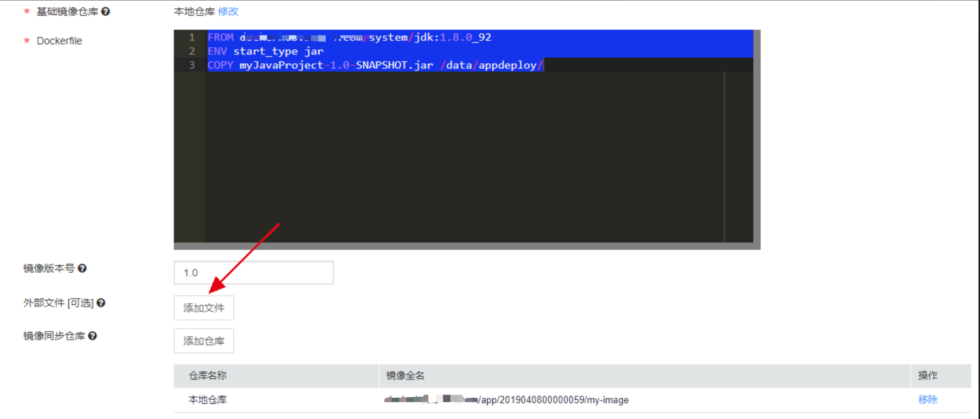Viewport: 980px width, 419px height.
Task: Click help icon beside 外部文件 [可选]
Action: pyautogui.click(x=101, y=303)
